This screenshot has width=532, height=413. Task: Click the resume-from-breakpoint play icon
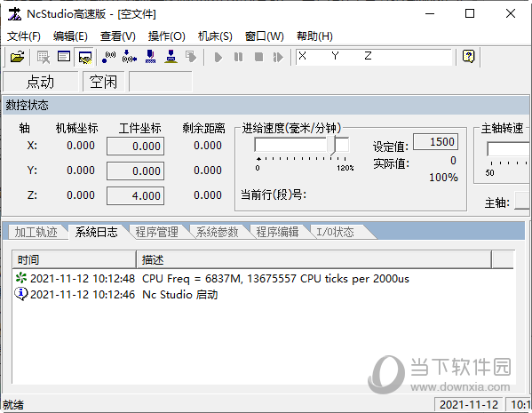point(278,57)
